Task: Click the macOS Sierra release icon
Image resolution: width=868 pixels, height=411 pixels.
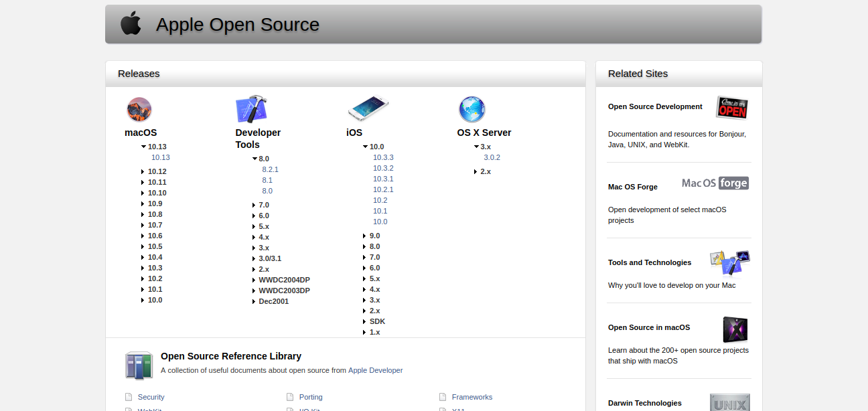Action: 139,110
